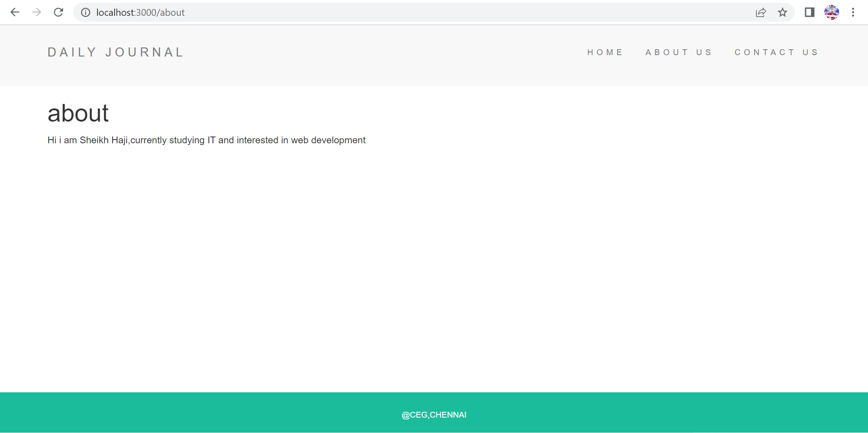Reload the current page
The image size is (868, 433).
58,12
